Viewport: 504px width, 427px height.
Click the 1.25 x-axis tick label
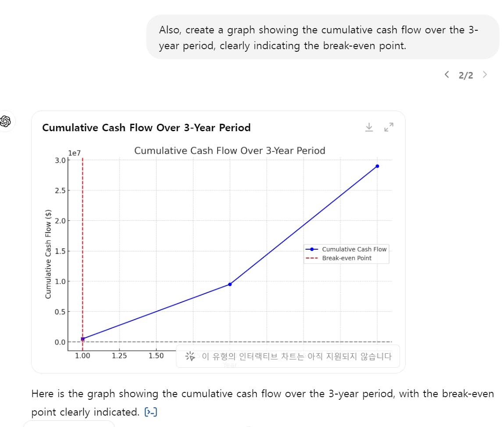coord(119,356)
